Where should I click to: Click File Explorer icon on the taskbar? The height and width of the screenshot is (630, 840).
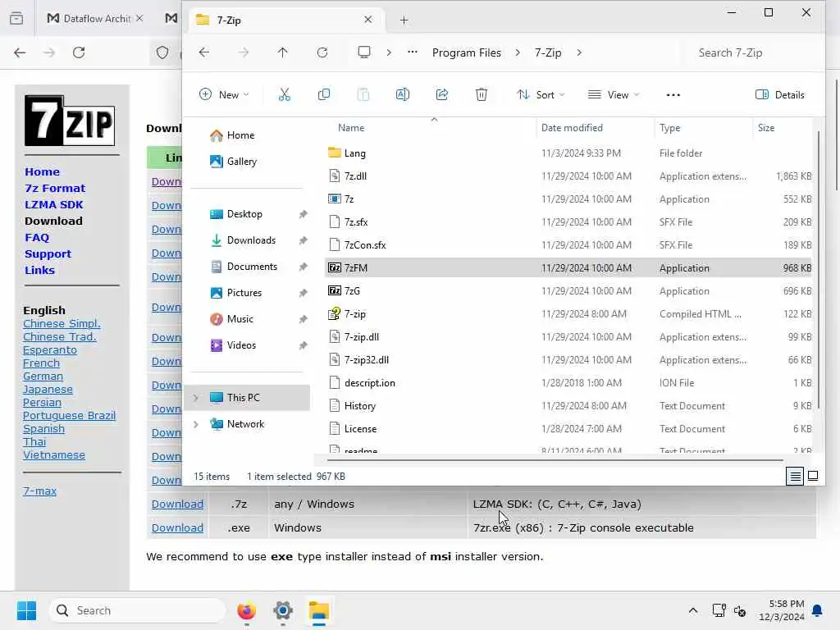[x=319, y=610]
